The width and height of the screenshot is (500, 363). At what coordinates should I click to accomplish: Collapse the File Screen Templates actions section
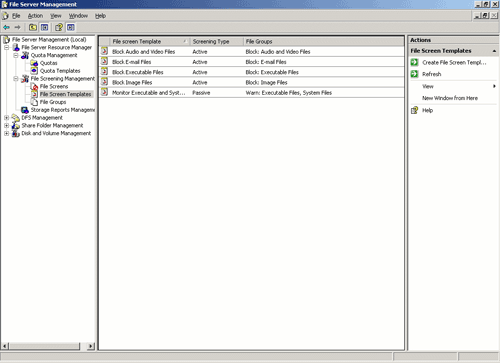tap(494, 51)
